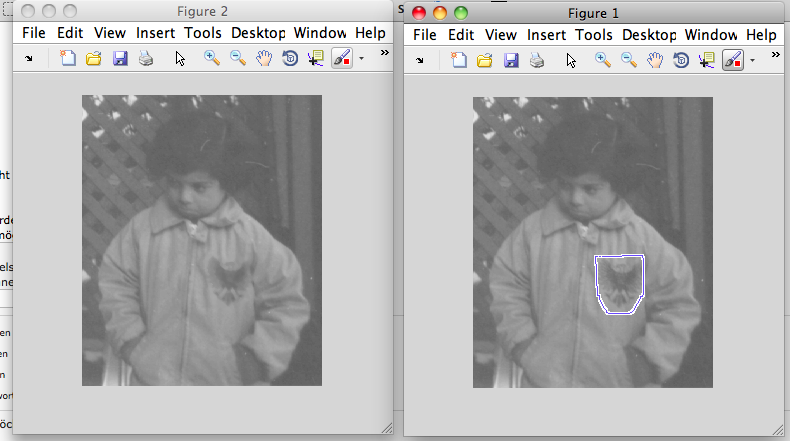The width and height of the screenshot is (790, 441).
Task: Expand Brush color dropdown arrow in Figure 2
Action: point(360,59)
